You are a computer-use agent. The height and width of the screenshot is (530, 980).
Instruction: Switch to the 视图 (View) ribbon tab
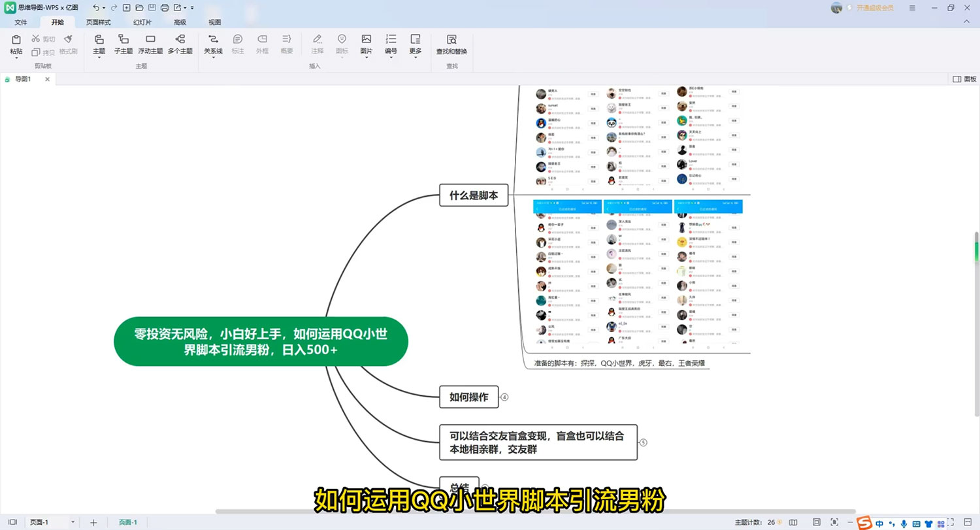[x=215, y=22]
